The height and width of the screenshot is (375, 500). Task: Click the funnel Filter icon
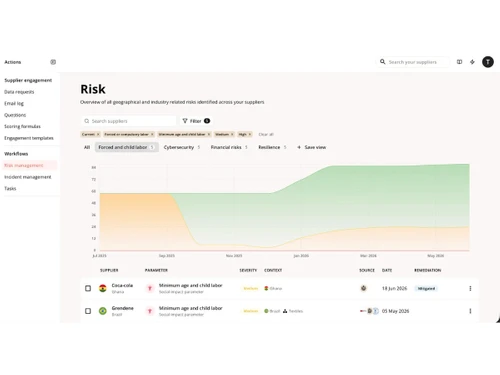(185, 121)
